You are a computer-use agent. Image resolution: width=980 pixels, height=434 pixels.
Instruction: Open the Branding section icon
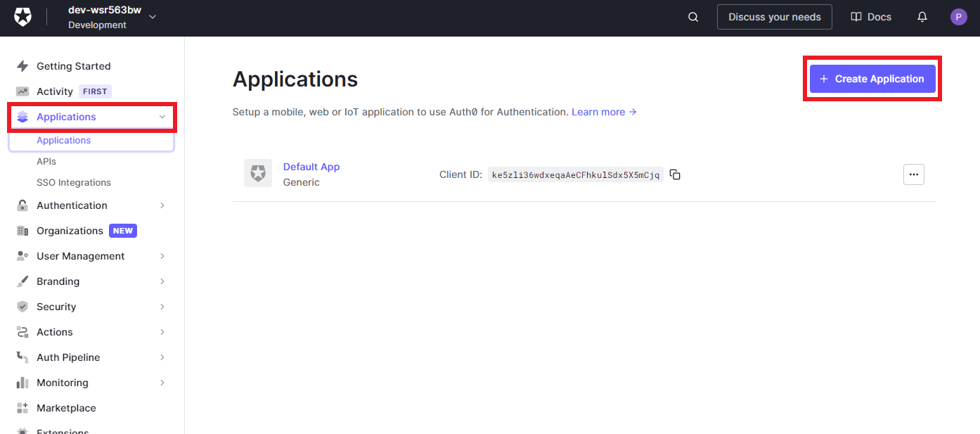[22, 281]
